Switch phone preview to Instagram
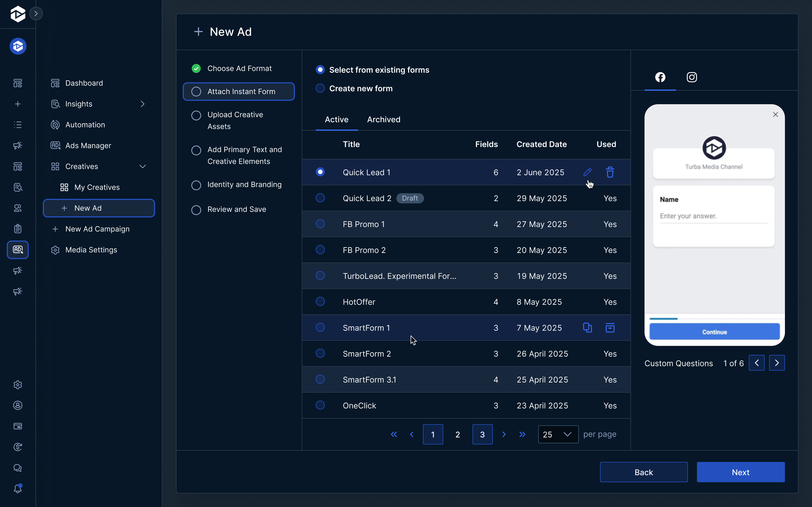Viewport: 812px width, 507px height. coord(692,77)
